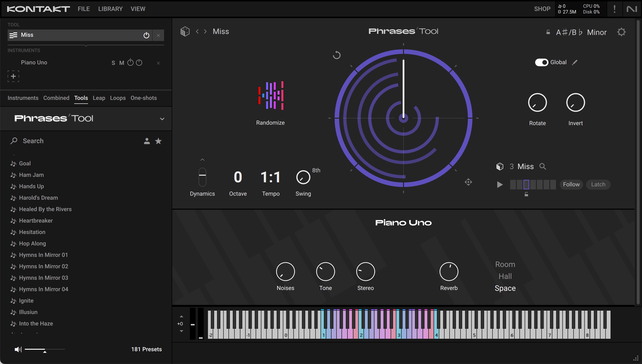
Task: Click the master volume slider
Action: coord(45,349)
